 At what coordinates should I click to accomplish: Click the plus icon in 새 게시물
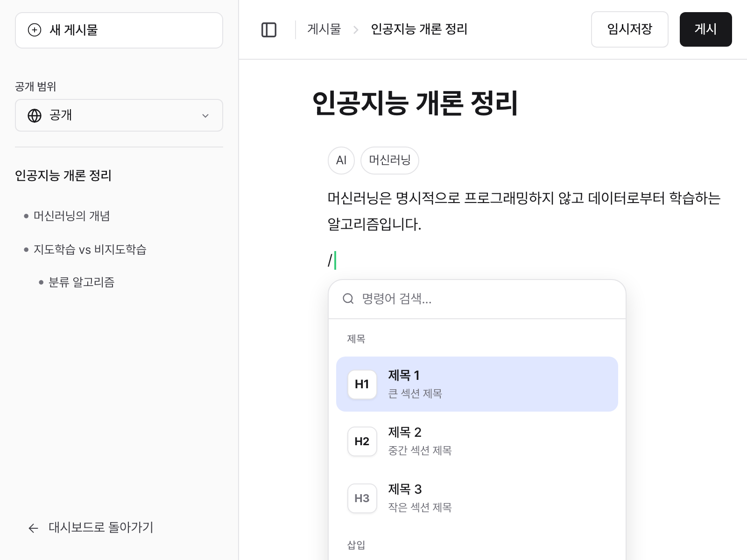(35, 30)
